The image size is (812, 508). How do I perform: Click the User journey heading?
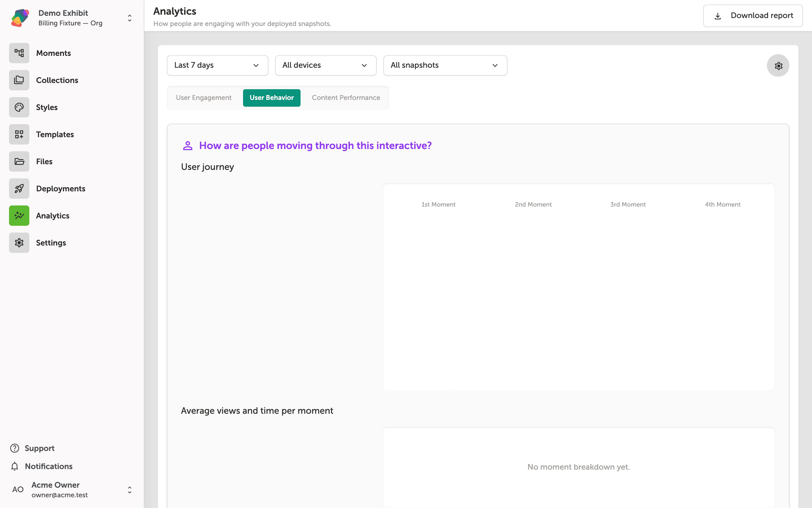tap(207, 167)
